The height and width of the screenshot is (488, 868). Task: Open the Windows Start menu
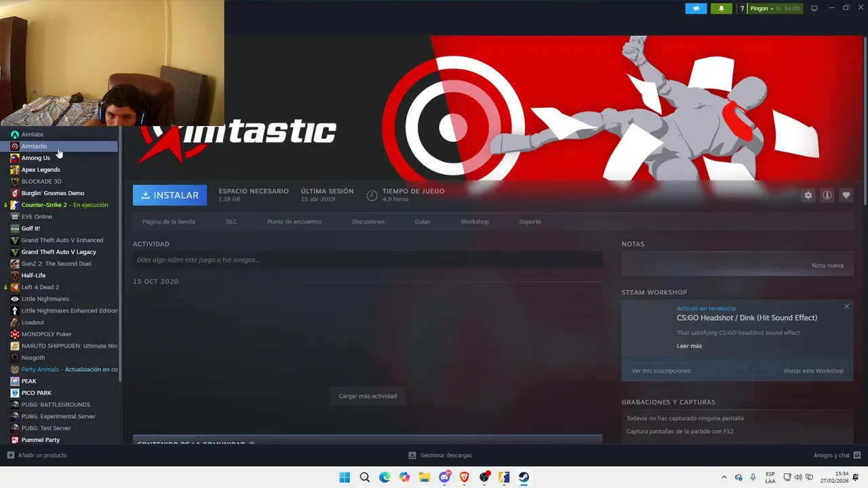344,477
